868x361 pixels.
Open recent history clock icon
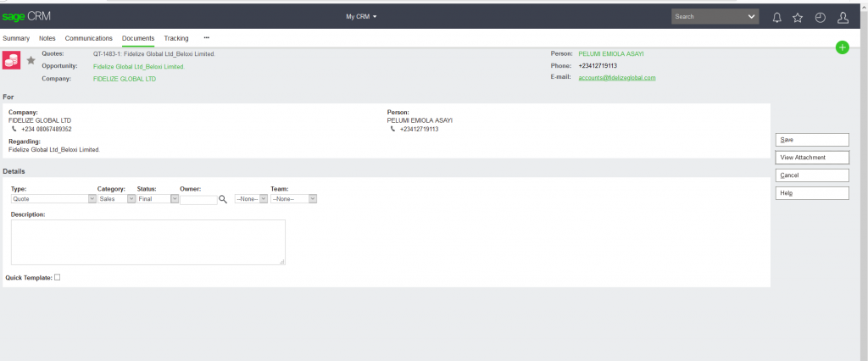[820, 17]
